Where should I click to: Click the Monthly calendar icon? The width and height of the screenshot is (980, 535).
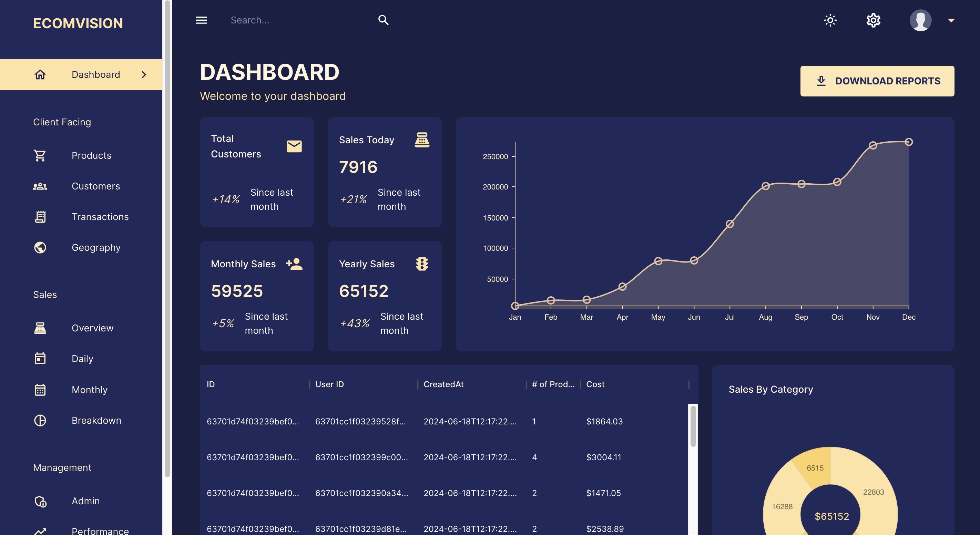[40, 390]
